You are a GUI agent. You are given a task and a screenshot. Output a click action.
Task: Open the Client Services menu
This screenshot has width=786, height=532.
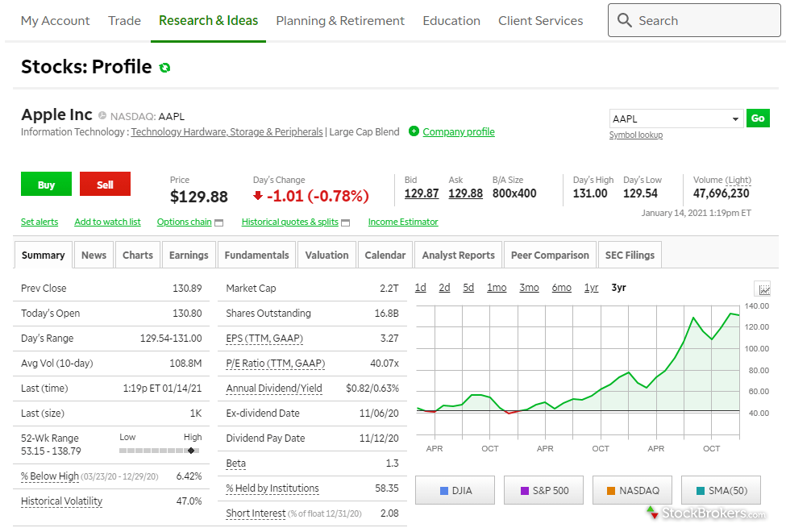click(x=540, y=21)
